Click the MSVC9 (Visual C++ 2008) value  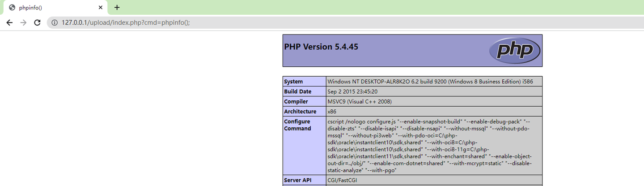pyautogui.click(x=360, y=101)
